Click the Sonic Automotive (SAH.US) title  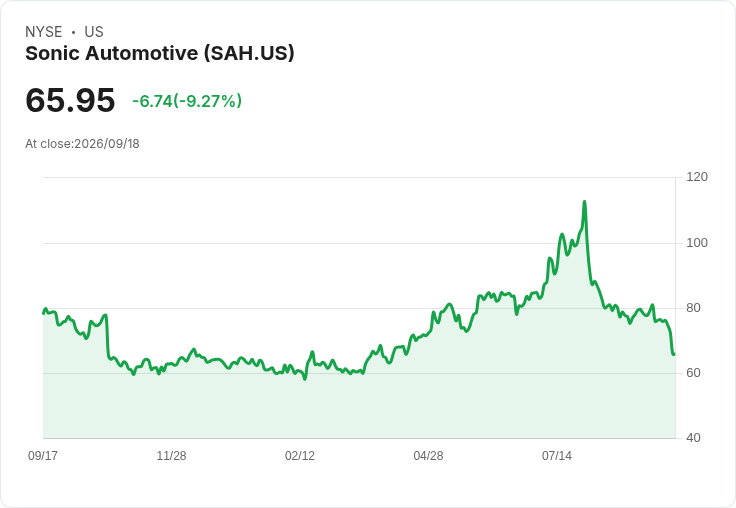160,53
